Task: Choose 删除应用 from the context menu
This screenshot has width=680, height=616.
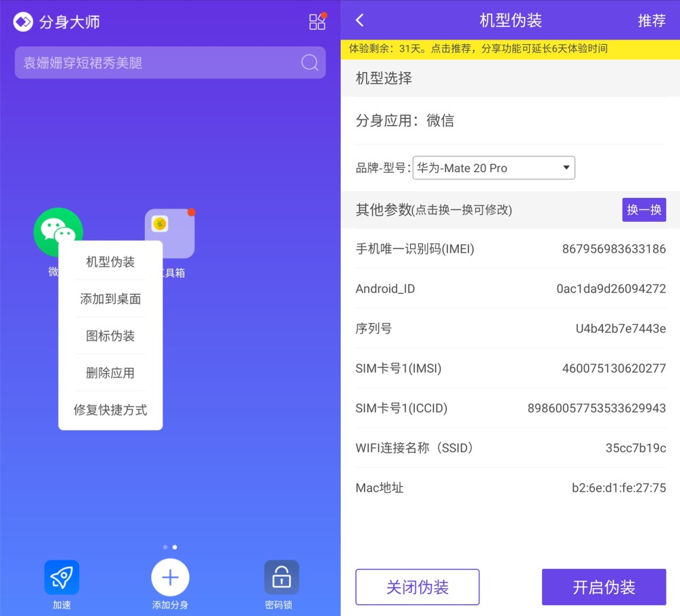Action: (x=110, y=373)
